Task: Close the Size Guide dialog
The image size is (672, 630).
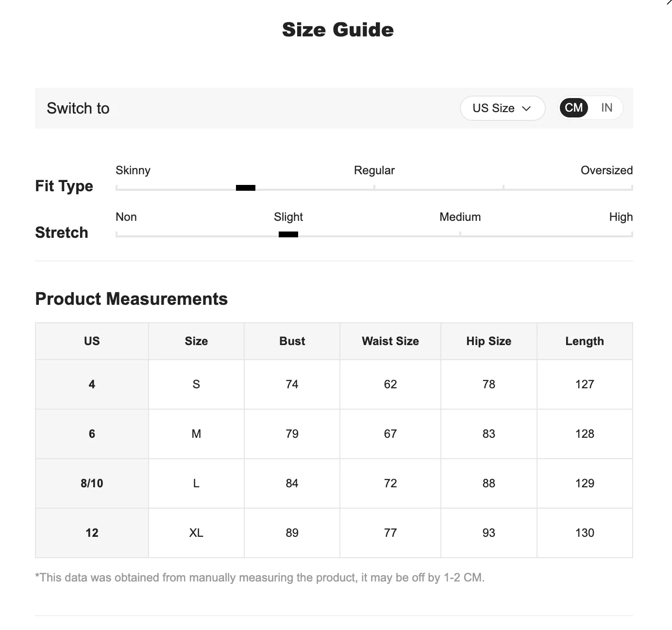Action: tap(669, 2)
